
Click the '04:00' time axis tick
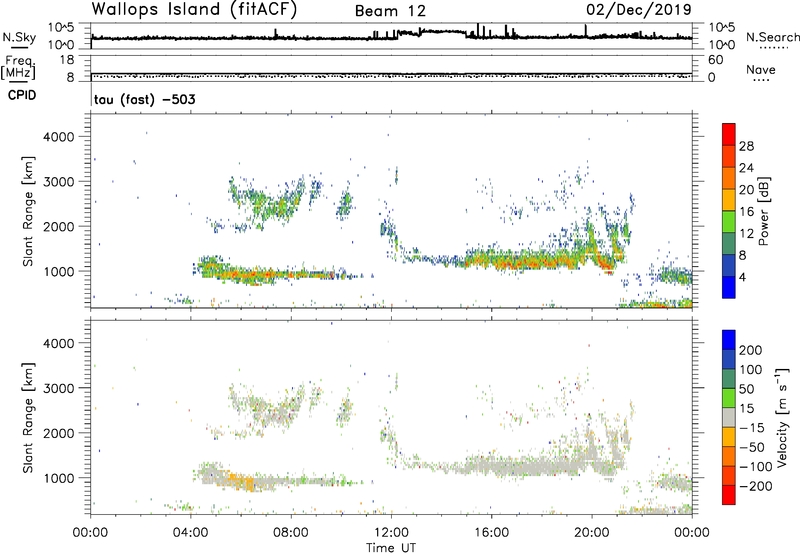191,533
